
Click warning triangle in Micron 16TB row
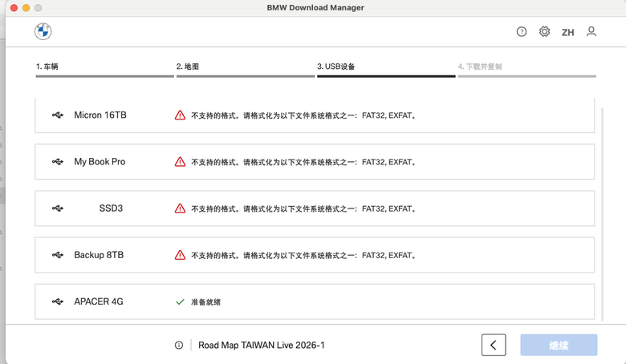click(x=180, y=115)
